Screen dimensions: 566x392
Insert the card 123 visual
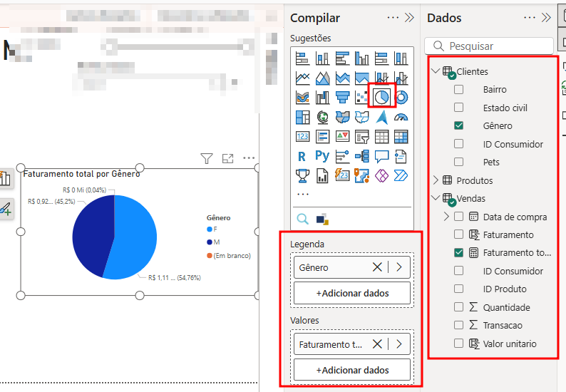pyautogui.click(x=302, y=136)
